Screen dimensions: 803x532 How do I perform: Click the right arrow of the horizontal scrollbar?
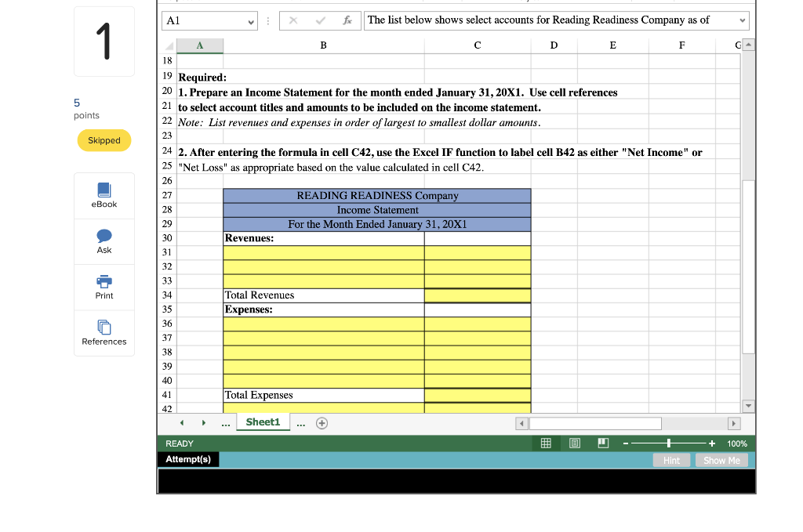[734, 422]
